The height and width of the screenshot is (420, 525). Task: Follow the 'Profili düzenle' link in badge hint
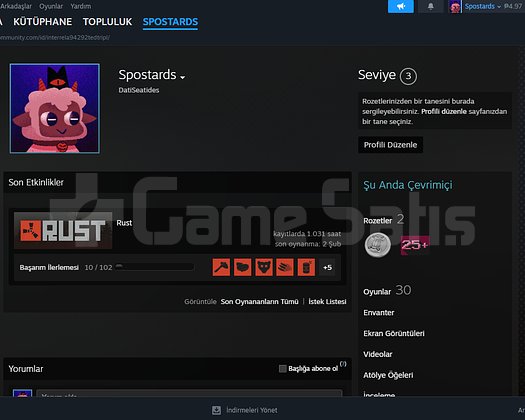click(x=444, y=112)
